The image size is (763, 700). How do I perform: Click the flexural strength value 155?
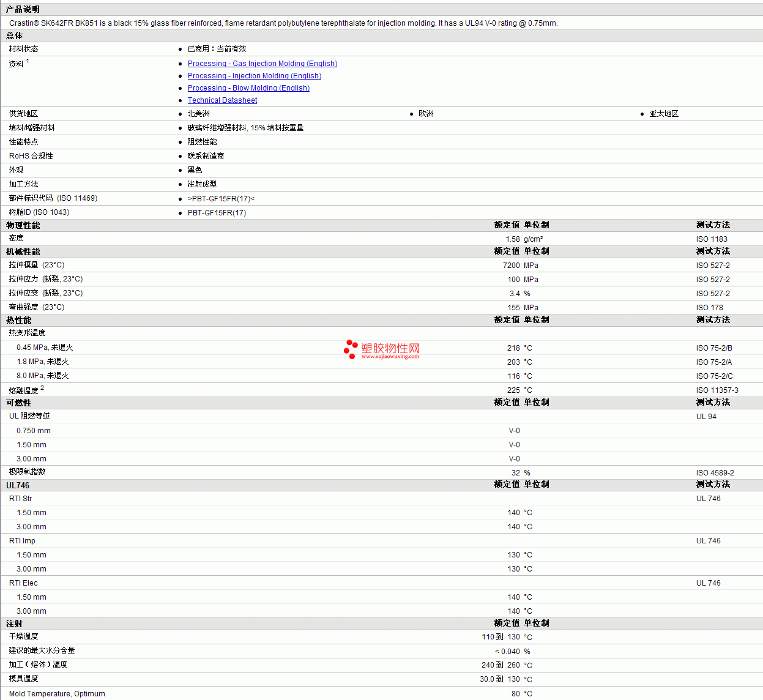pos(513,308)
